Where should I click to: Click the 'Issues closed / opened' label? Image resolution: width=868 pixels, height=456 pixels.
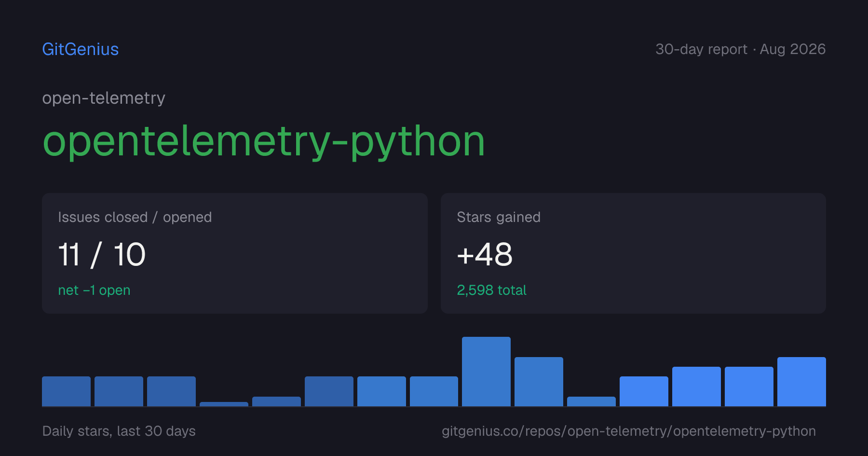[x=135, y=217]
